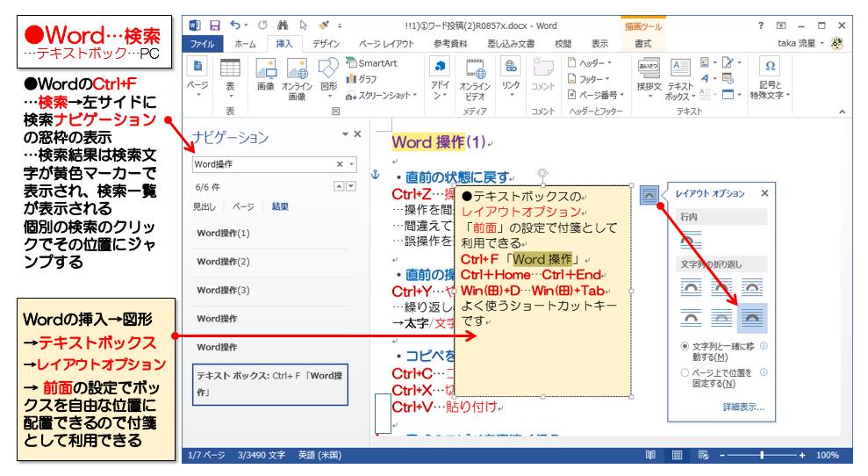Insert a SmartArt graphic
868x476 pixels.
click(371, 63)
